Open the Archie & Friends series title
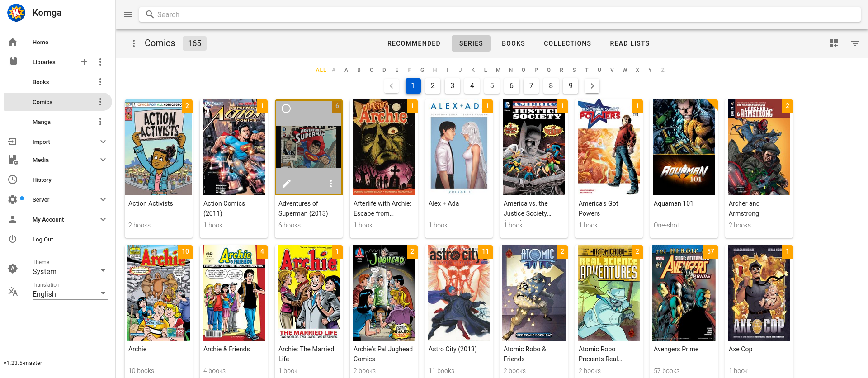Screen dimensions: 868x378 tap(226, 349)
